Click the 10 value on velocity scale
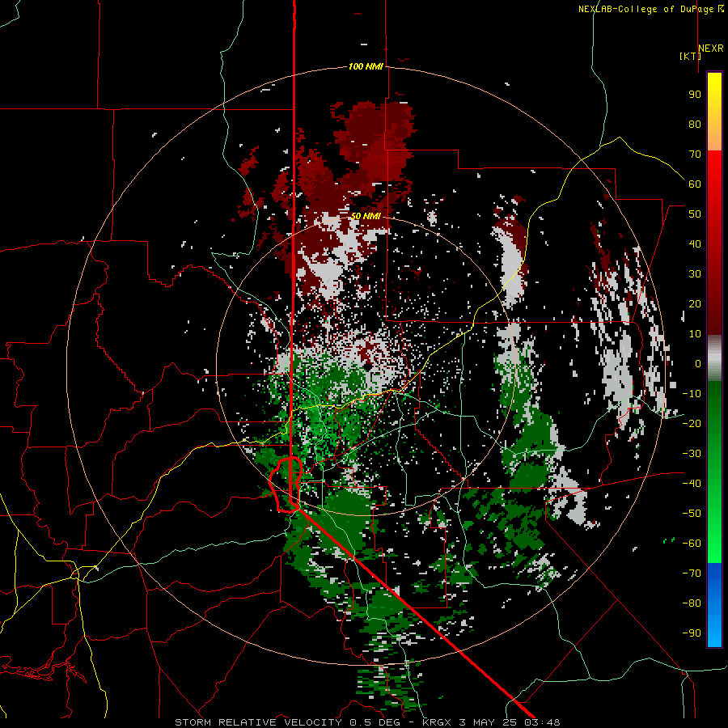This screenshot has height=728, width=728. (x=695, y=334)
